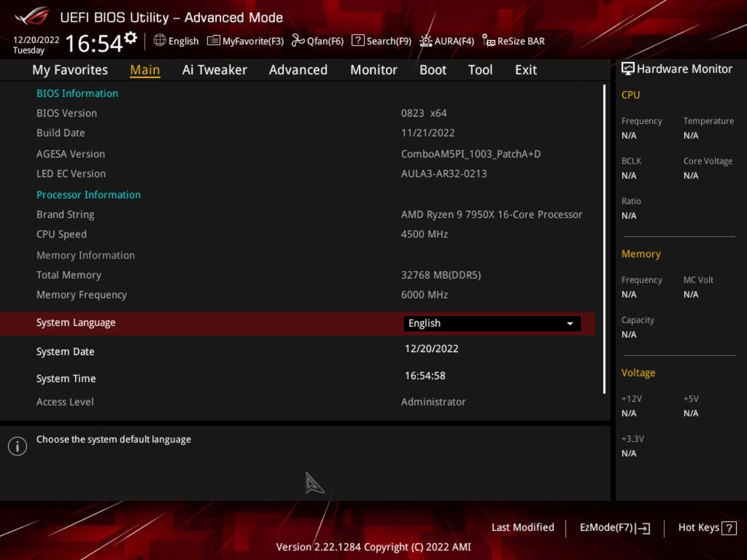The image size is (747, 560).
Task: Click the Processor Information heading
Action: pos(88,195)
